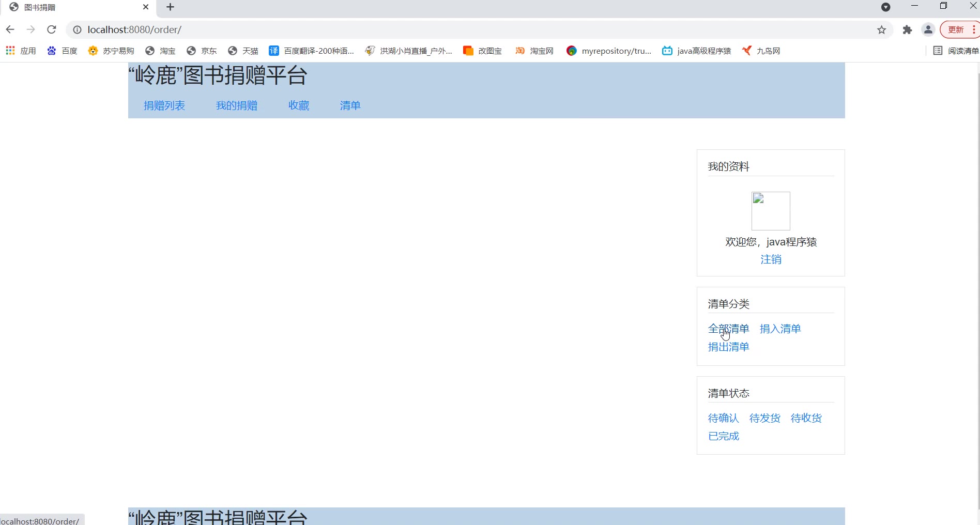Click 注销 to log out

[x=771, y=259]
